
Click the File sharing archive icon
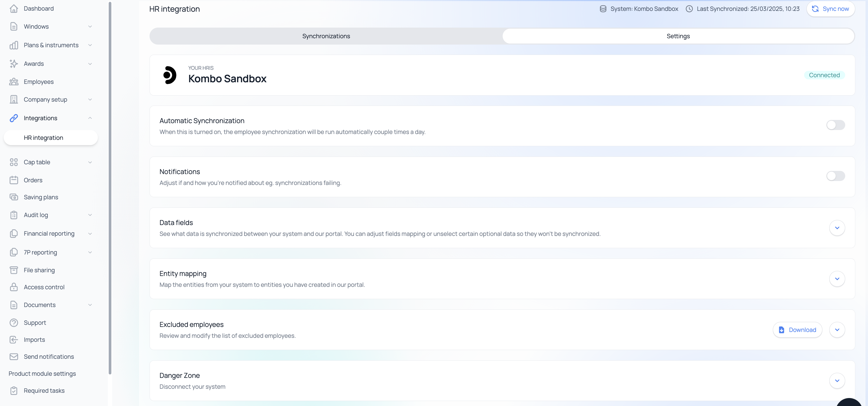tap(14, 270)
